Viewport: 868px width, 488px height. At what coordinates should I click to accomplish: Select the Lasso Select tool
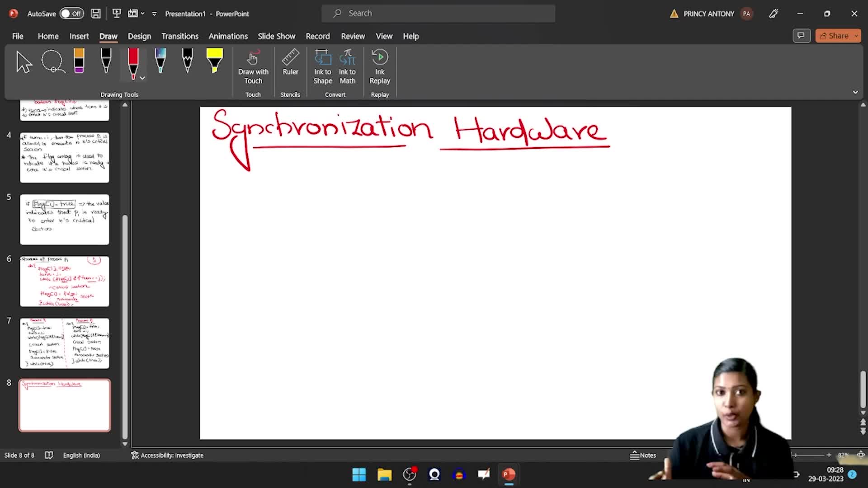click(53, 61)
